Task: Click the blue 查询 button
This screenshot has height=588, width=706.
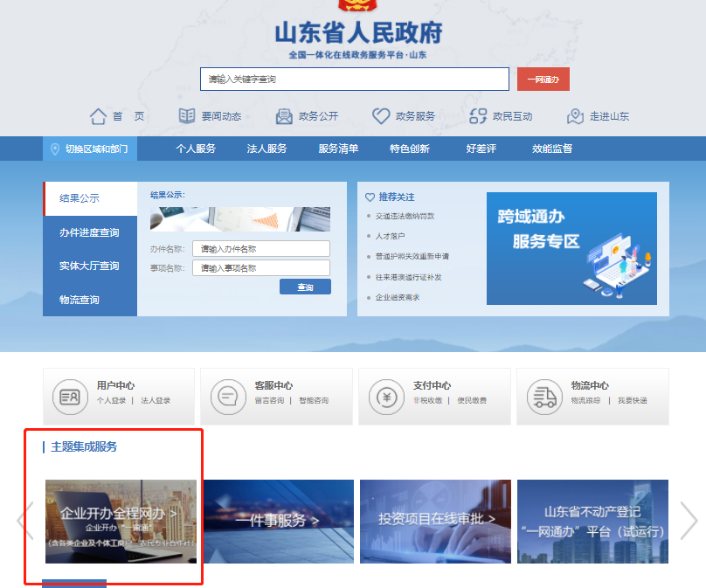Action: [x=305, y=287]
